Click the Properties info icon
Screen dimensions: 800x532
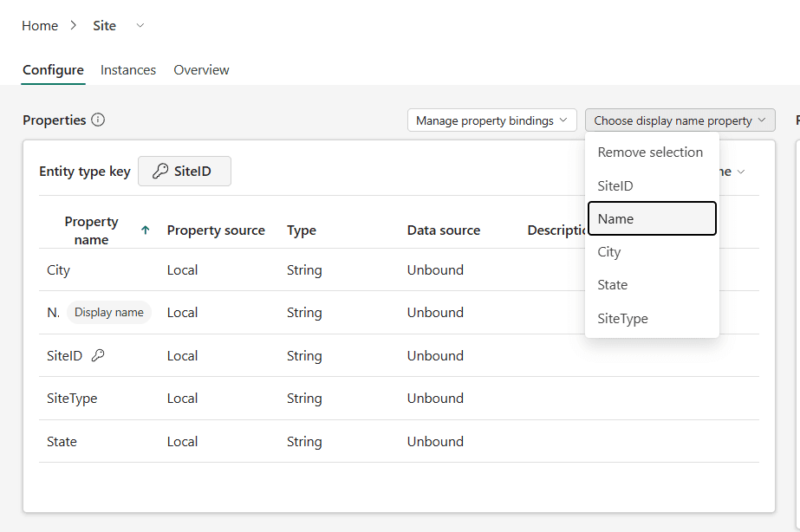point(98,120)
